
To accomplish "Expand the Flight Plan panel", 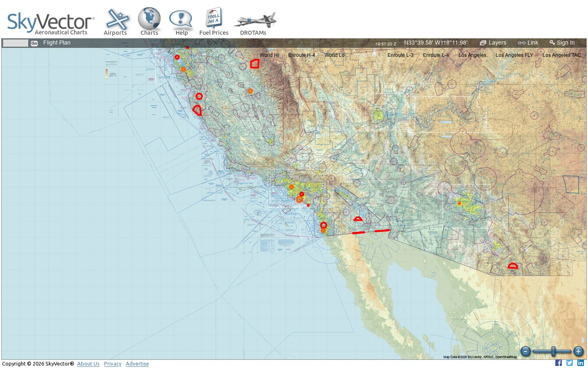I will (x=57, y=43).
